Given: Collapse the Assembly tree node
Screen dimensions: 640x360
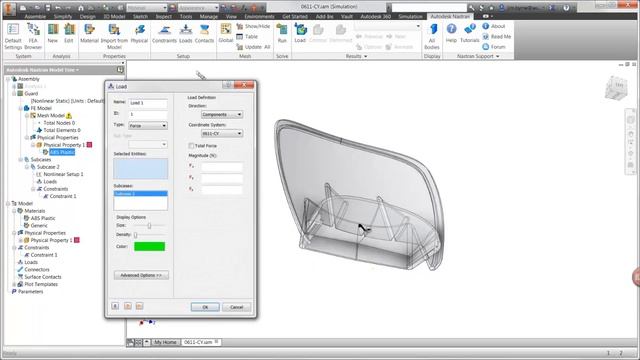Looking at the screenshot, I should coord(8,79).
